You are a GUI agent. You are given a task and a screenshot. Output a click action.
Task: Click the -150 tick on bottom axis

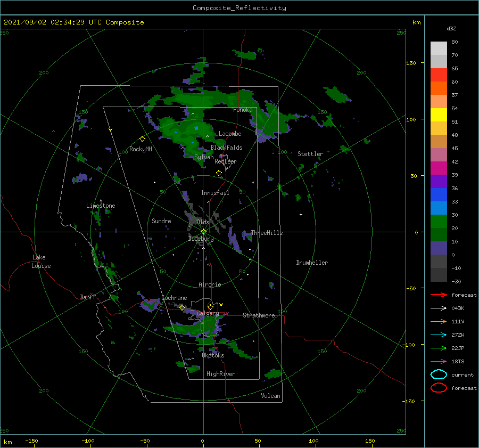tap(31, 441)
